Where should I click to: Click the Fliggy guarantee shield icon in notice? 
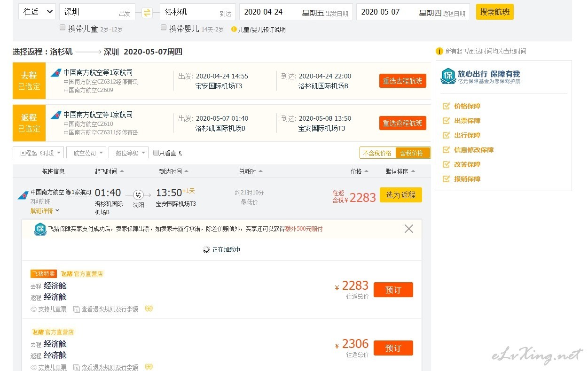(40, 229)
